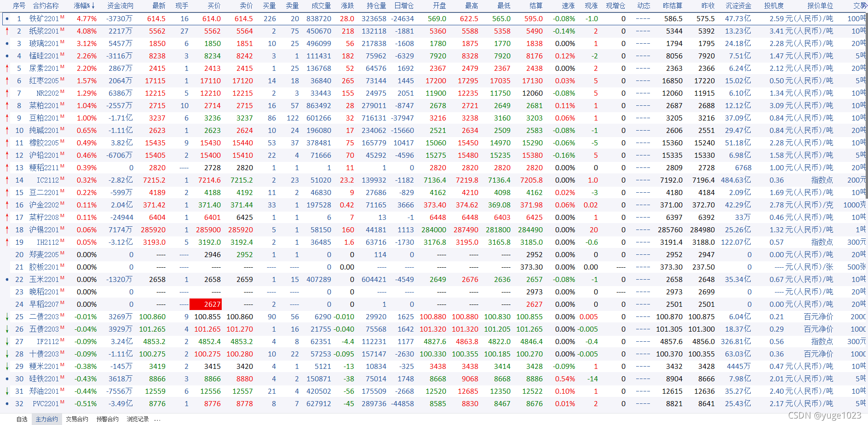
Task: Select contract 菜籽2208
Action: (x=44, y=218)
